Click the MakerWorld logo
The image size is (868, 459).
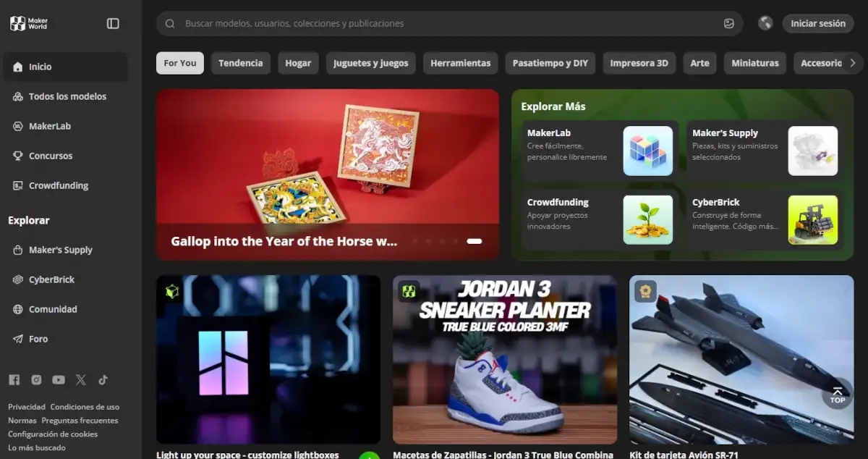[x=29, y=23]
